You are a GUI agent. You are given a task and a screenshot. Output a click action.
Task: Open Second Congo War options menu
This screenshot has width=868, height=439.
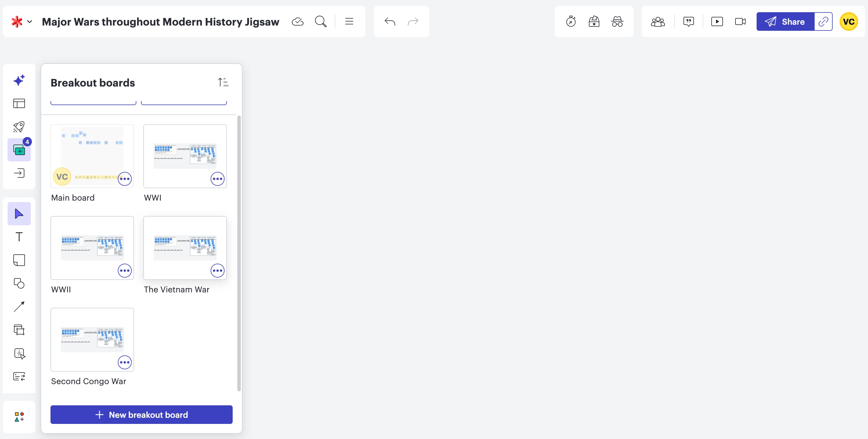125,362
